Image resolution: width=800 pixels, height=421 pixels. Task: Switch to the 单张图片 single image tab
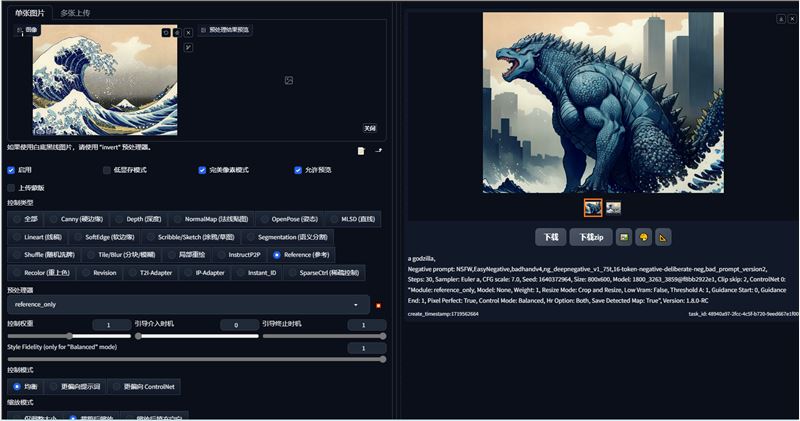[x=30, y=13]
